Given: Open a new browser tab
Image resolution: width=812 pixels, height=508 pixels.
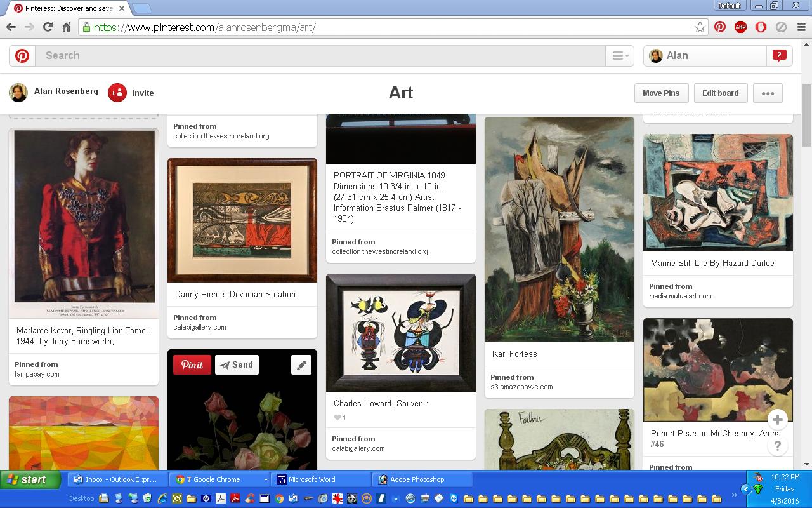Looking at the screenshot, I should pos(141,8).
